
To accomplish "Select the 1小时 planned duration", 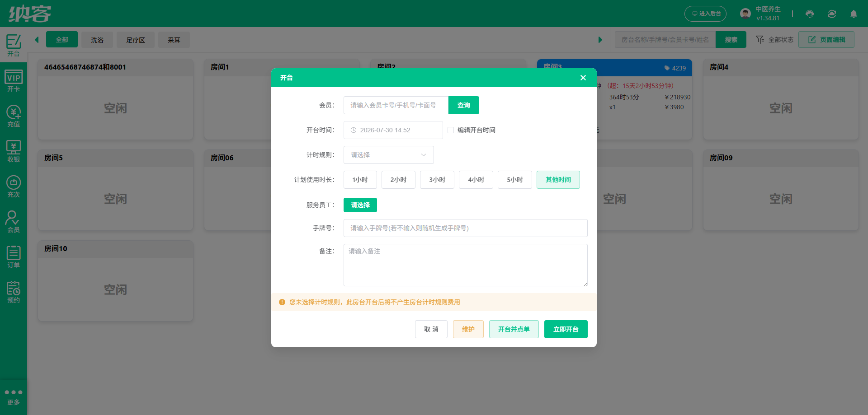I will click(360, 180).
